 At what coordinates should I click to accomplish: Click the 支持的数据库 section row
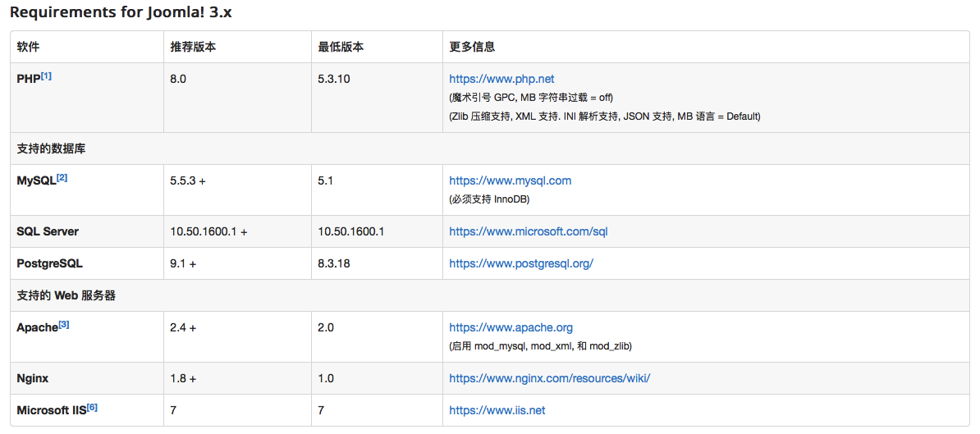point(489,149)
